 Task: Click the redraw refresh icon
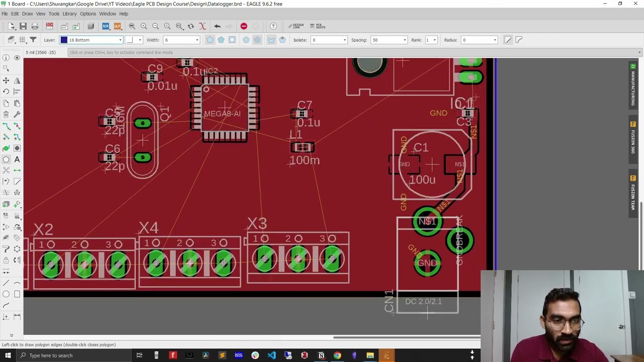[191, 26]
